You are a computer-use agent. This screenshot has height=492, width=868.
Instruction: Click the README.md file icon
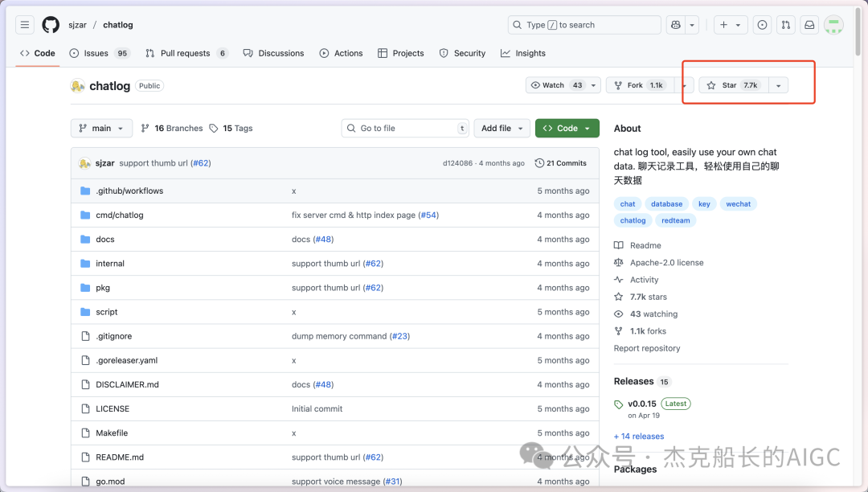(x=85, y=457)
